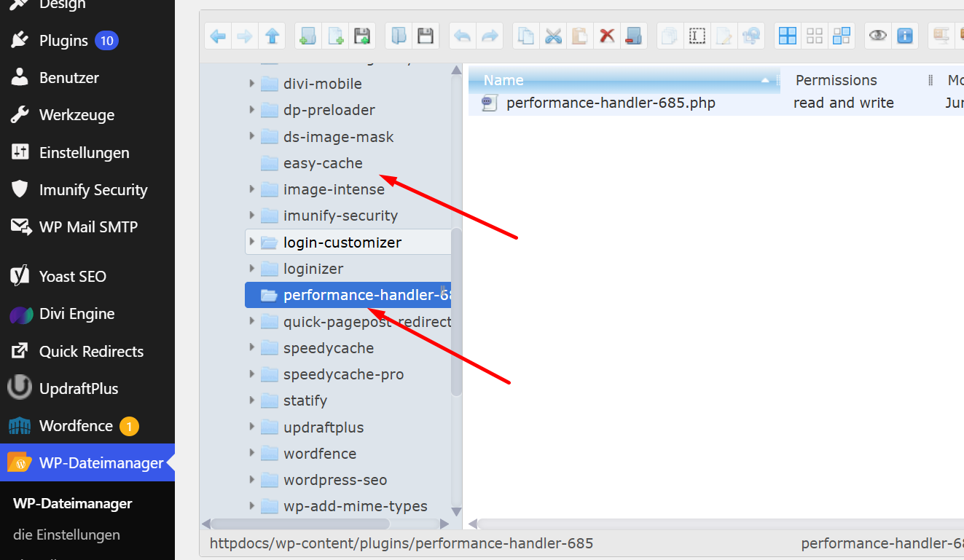Select the wp-add-mime-types folder
Viewport: 964px width, 560px height.
344,506
